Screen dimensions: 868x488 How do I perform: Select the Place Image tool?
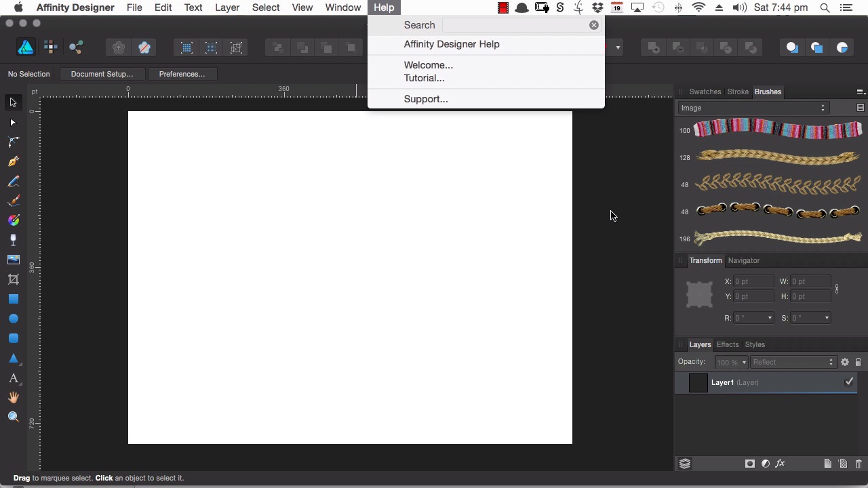coord(13,260)
